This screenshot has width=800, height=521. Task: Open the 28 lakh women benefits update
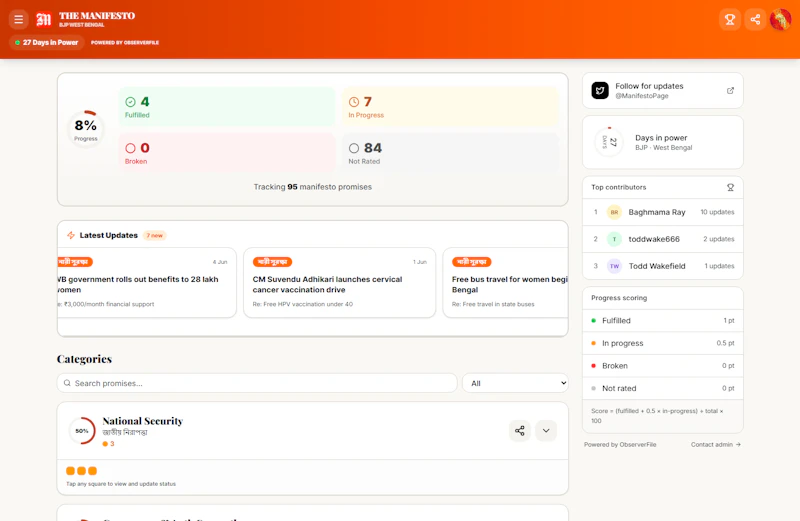[x=147, y=283]
